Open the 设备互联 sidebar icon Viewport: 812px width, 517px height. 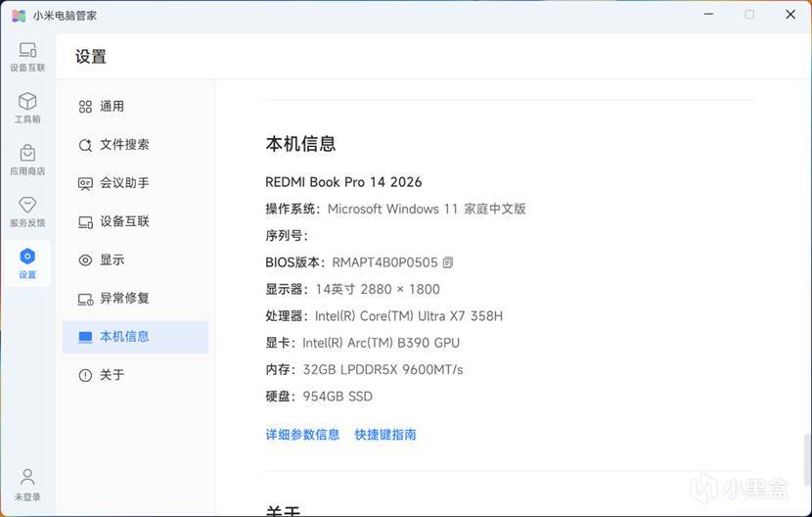tap(27, 57)
